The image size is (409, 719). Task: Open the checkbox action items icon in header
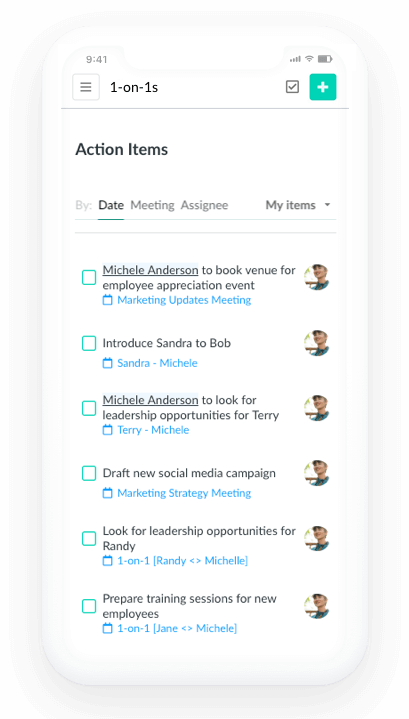(x=292, y=87)
